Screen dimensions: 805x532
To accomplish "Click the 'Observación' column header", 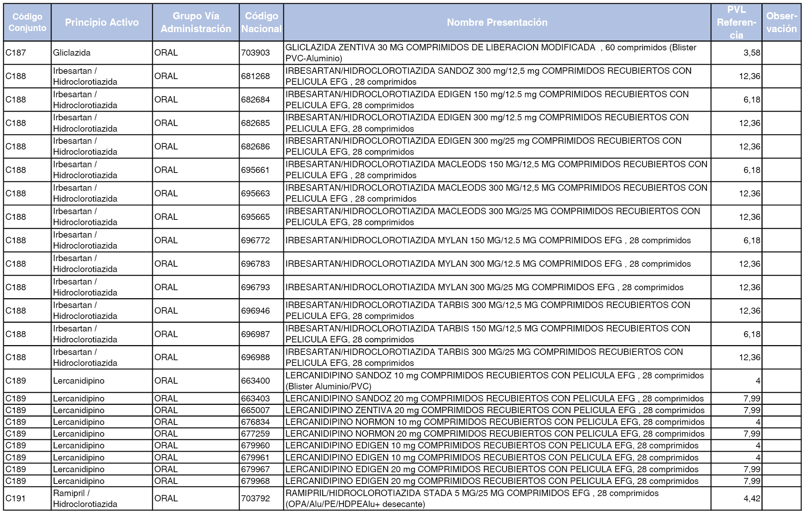I will point(782,22).
